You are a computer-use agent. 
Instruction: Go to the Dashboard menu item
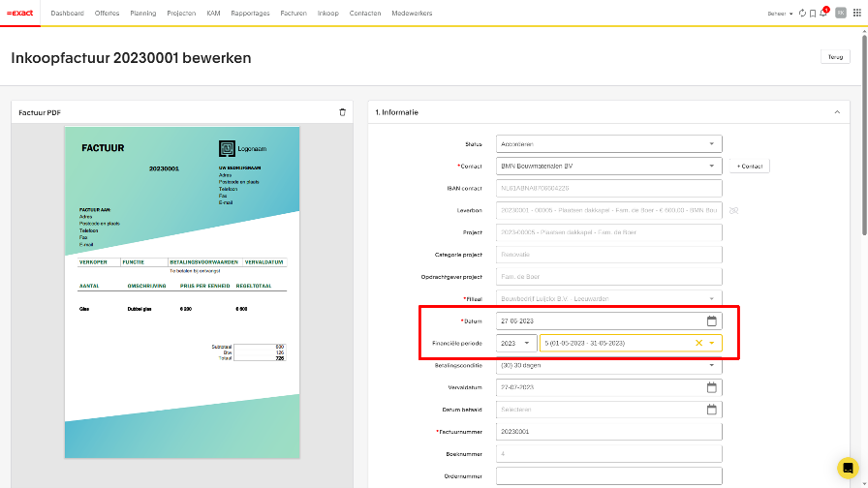pos(67,14)
